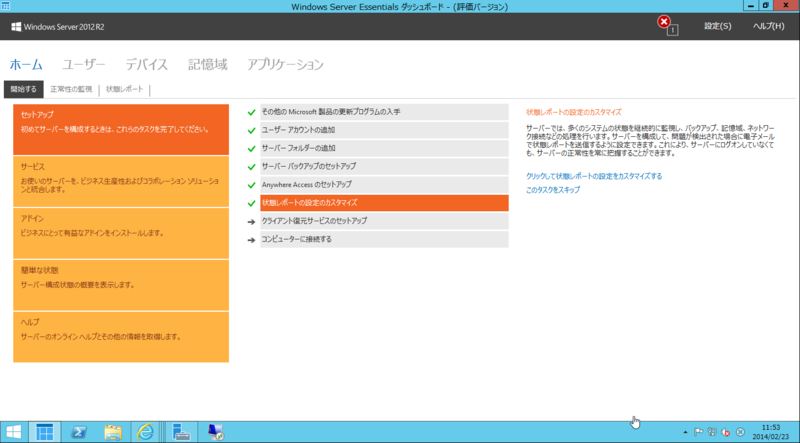Viewport: 800px width, 443px height.
Task: Click the このタスクをスキップ link
Action: point(553,190)
